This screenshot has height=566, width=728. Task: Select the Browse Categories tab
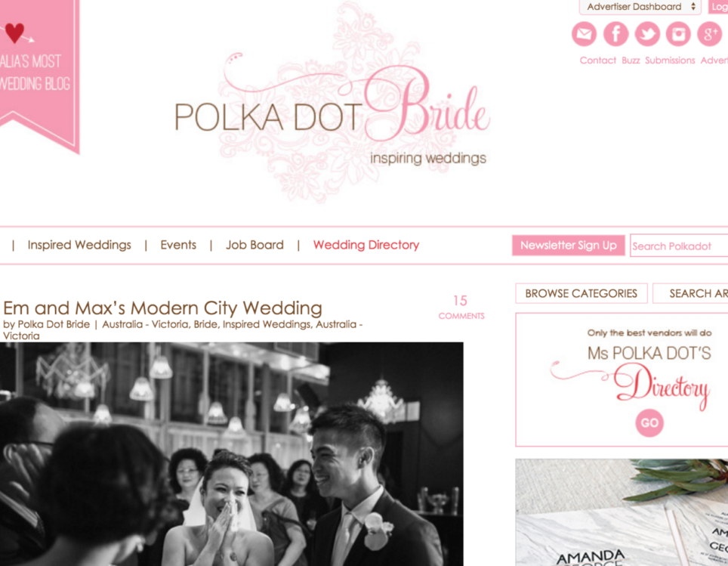[581, 294]
